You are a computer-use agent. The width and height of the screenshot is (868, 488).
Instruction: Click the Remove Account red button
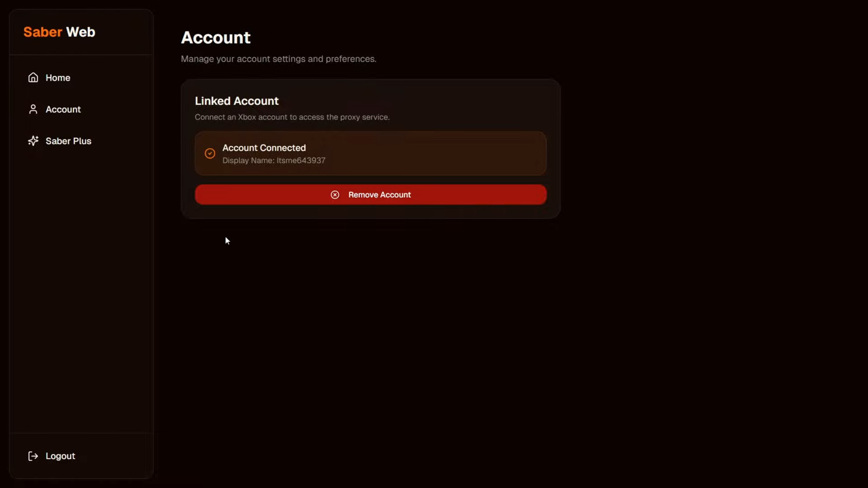click(371, 195)
